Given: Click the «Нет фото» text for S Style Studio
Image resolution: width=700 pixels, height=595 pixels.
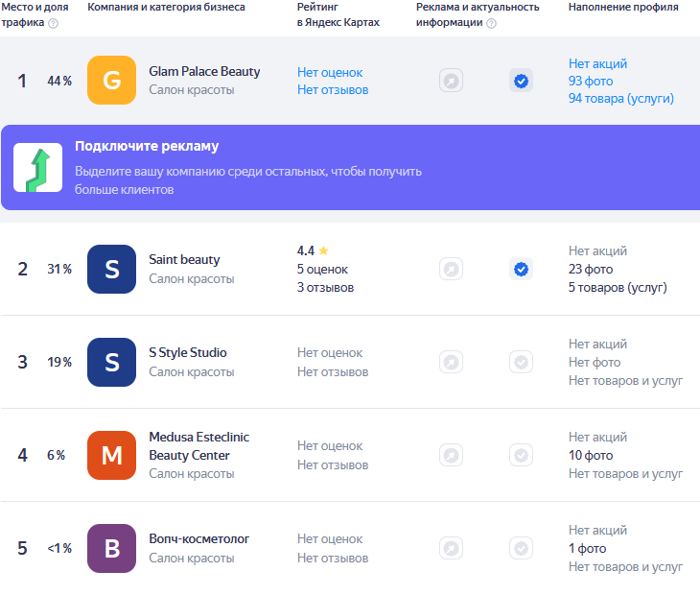Looking at the screenshot, I should coord(595,362).
